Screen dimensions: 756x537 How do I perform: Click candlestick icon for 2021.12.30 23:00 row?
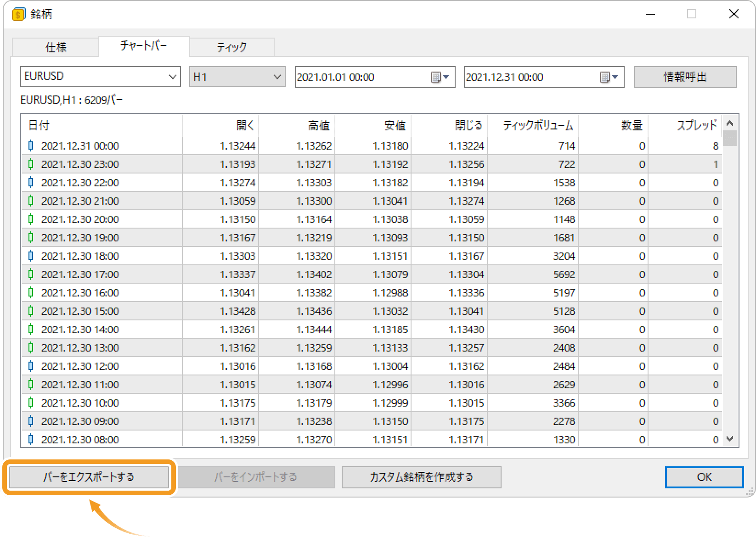coord(31,164)
